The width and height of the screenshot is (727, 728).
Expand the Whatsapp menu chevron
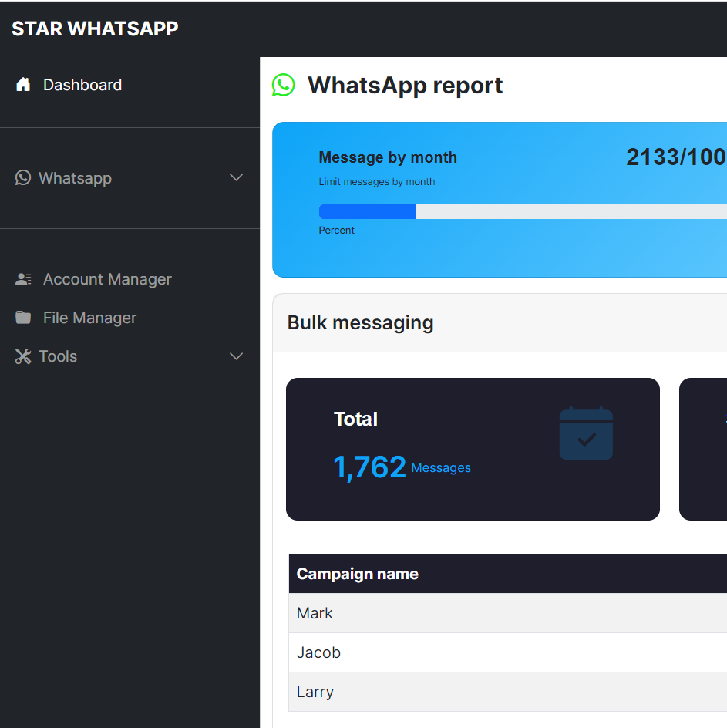coord(237,178)
